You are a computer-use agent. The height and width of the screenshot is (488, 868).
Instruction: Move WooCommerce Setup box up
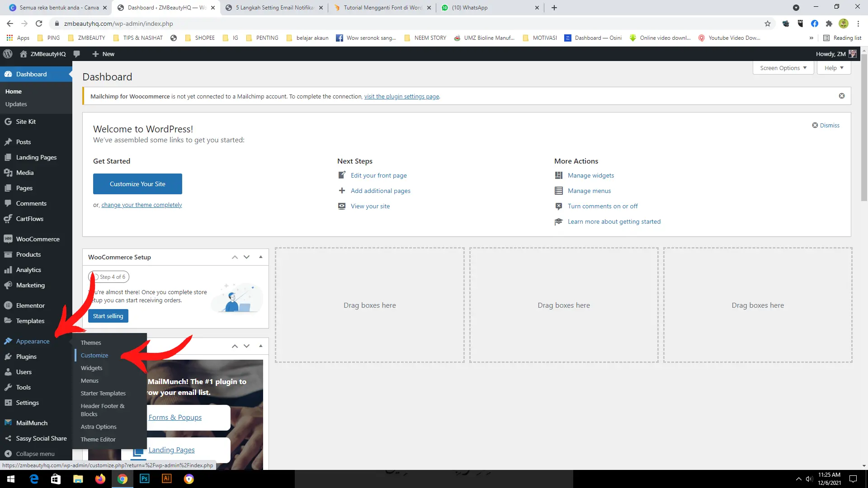[x=235, y=257]
